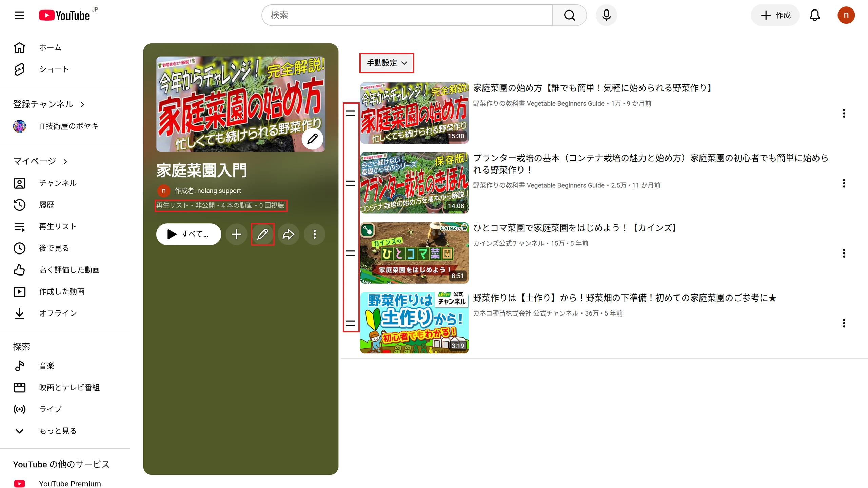Open ひとコマ菜園 video thumbnail

pos(414,253)
